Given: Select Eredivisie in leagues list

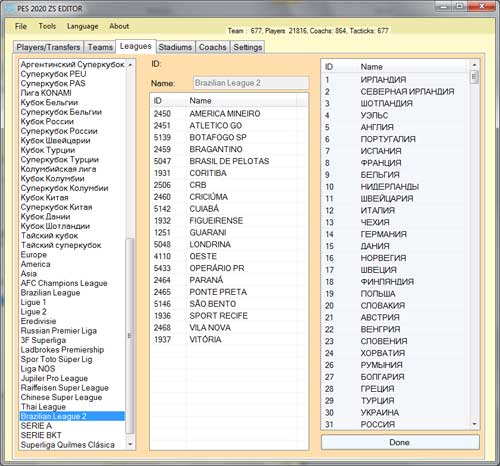Looking at the screenshot, I should point(72,321).
